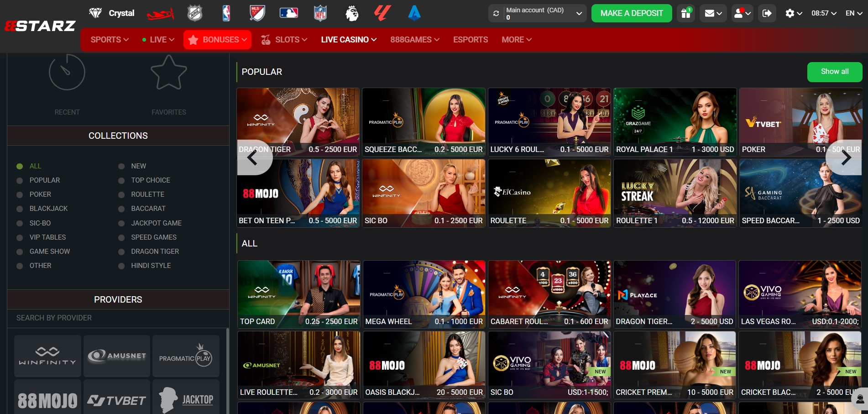
Task: Click the Make a Deposit button
Action: (x=631, y=13)
